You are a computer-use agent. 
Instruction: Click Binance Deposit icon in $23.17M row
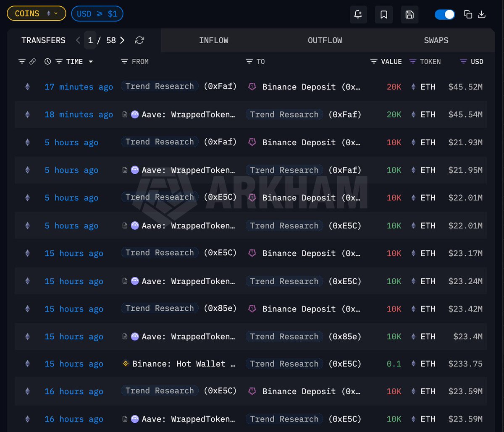click(x=252, y=253)
